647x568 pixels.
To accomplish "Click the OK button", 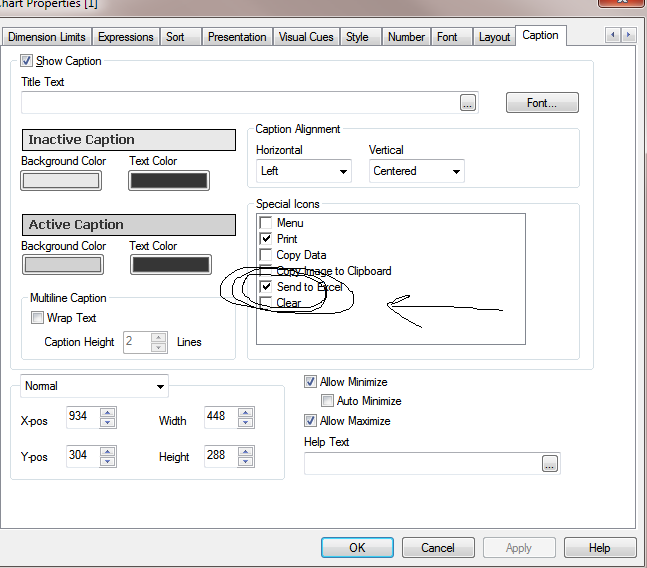I will click(357, 548).
